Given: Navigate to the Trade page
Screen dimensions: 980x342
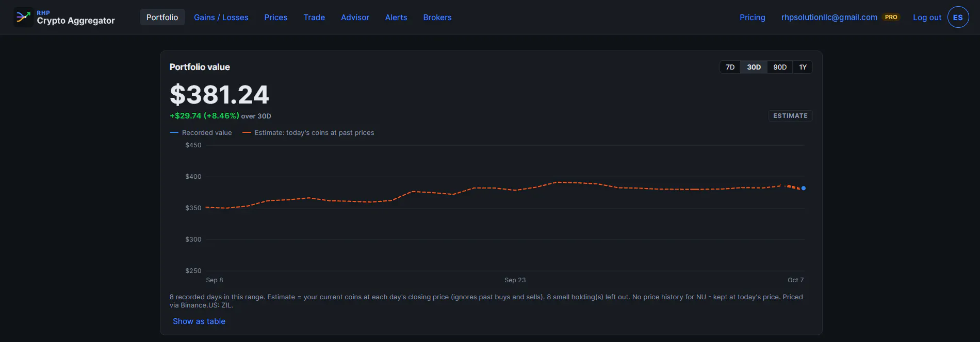Looking at the screenshot, I should click(314, 17).
